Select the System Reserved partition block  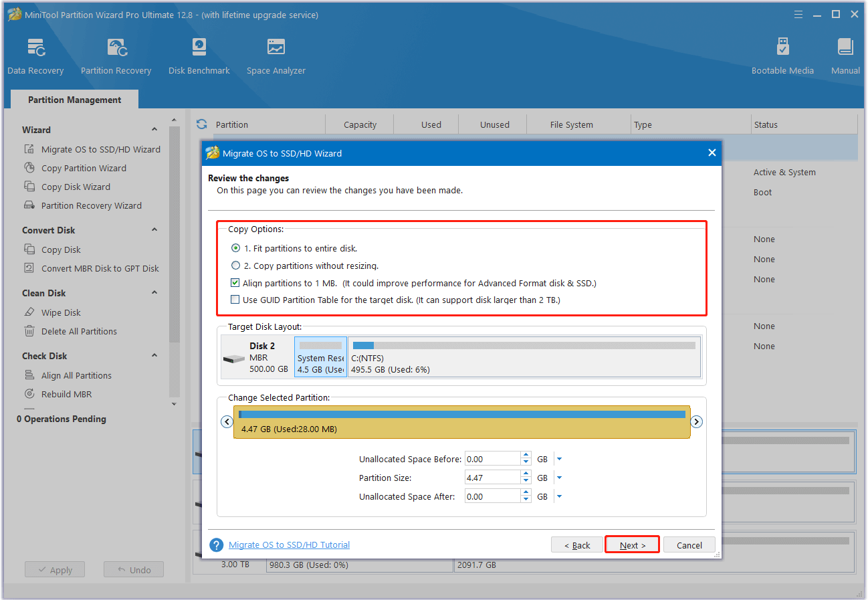320,357
